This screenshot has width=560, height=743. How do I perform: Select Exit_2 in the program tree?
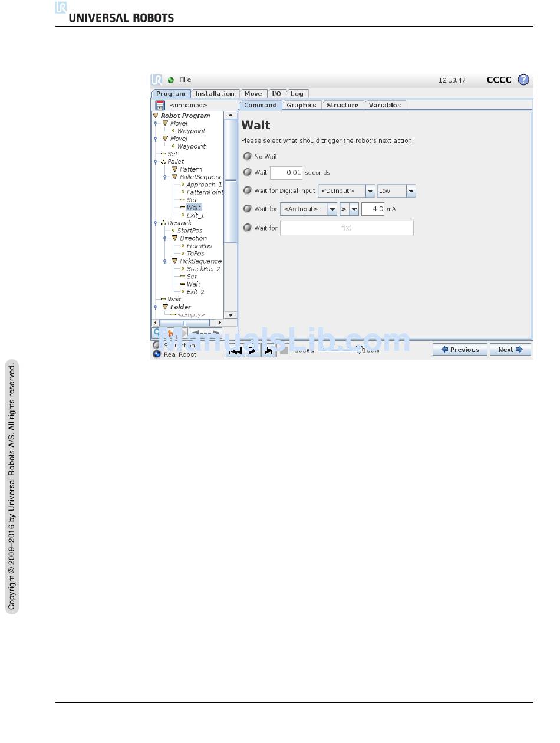(195, 292)
